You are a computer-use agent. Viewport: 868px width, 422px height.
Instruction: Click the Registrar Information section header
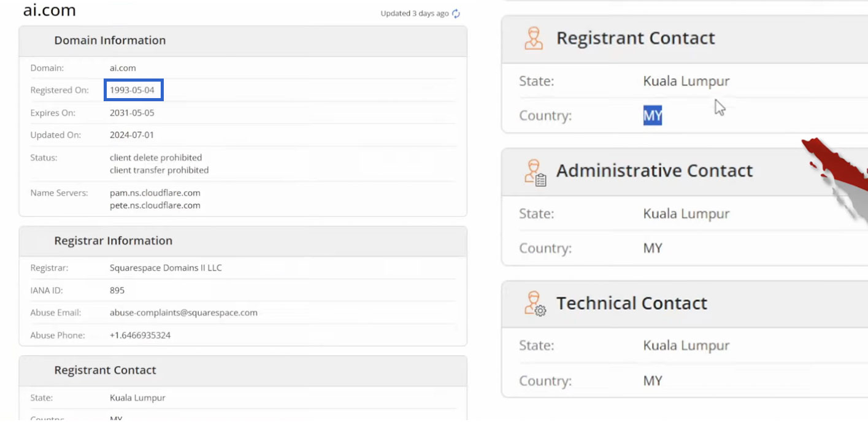(113, 241)
